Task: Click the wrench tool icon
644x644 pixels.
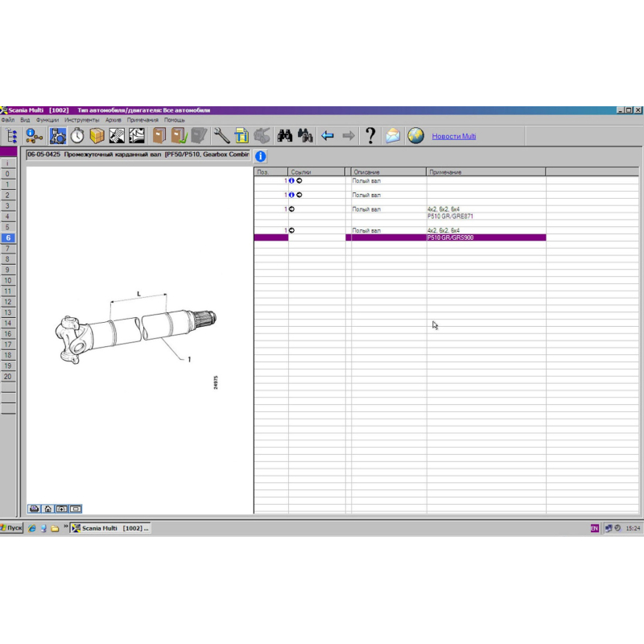Action: (x=221, y=135)
